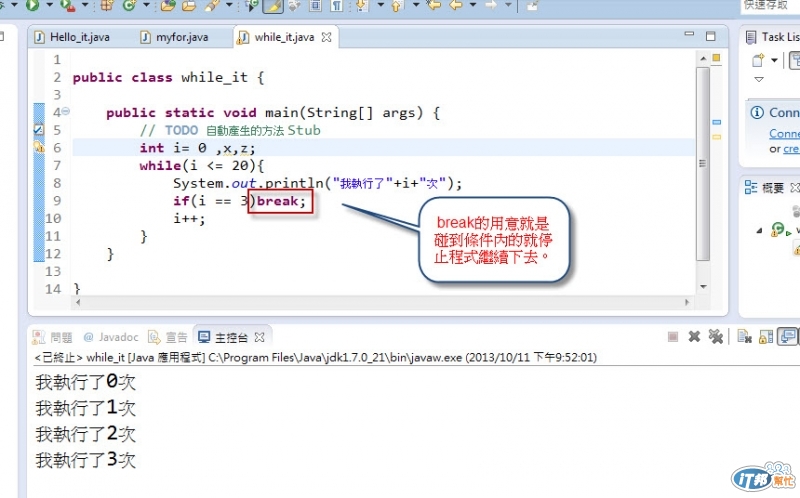Click the editor's vertical scrollbar thumb
The height and width of the screenshot is (498, 800).
703,163
